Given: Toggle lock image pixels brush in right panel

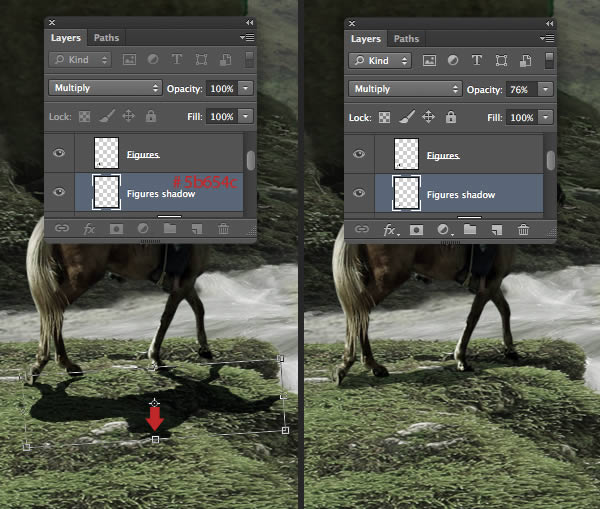Looking at the screenshot, I should [x=407, y=117].
